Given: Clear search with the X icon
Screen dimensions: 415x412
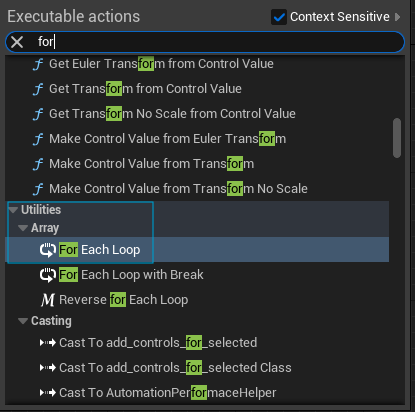Looking at the screenshot, I should (17, 42).
